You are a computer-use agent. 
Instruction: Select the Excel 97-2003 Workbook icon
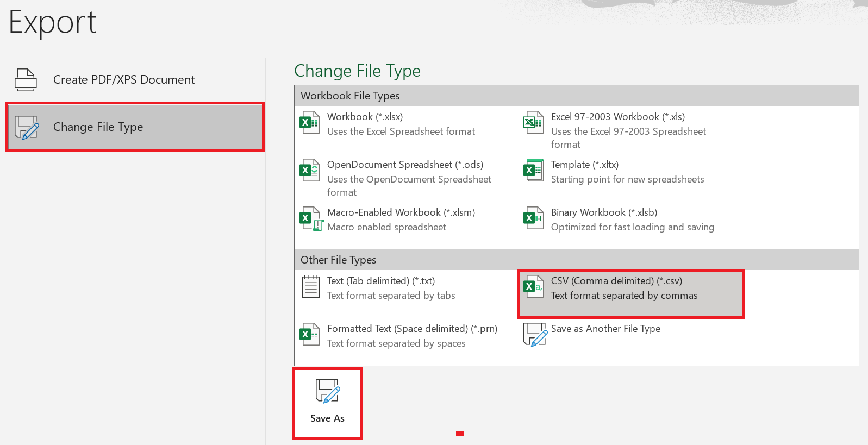pyautogui.click(x=533, y=122)
